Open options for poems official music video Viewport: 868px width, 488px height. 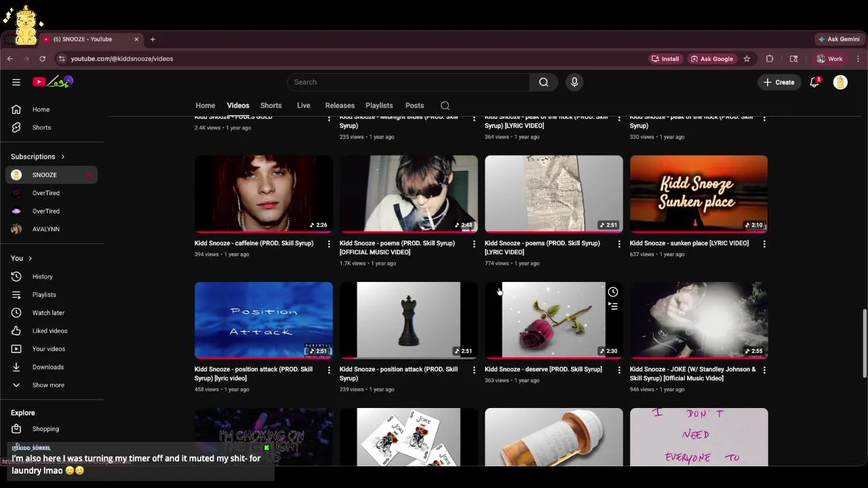[474, 244]
